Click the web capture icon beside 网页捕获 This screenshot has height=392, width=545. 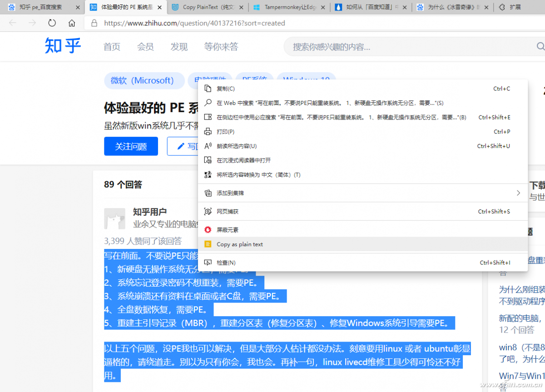[208, 212]
